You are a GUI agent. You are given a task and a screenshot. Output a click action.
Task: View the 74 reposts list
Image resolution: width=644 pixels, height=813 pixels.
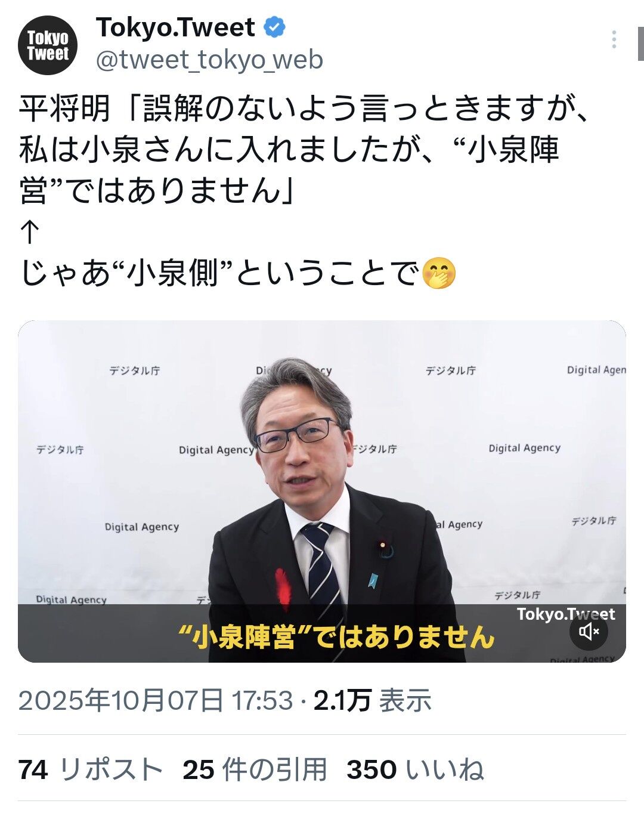(91, 769)
